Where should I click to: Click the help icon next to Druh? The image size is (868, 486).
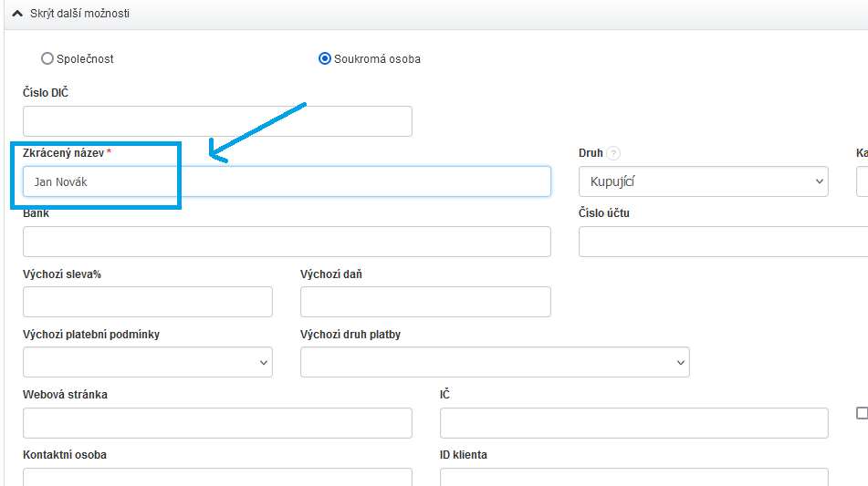[x=613, y=153]
